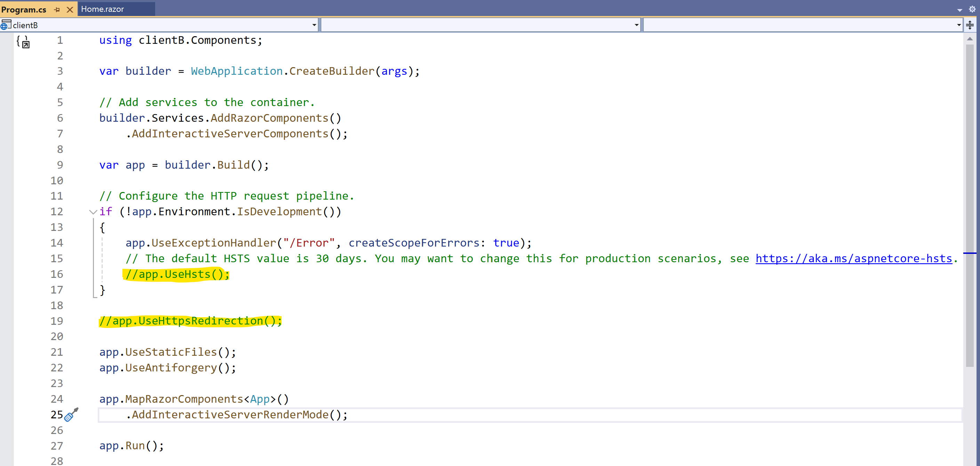
Task: Click the highlighted //app.UseHsts() line
Action: tap(177, 274)
